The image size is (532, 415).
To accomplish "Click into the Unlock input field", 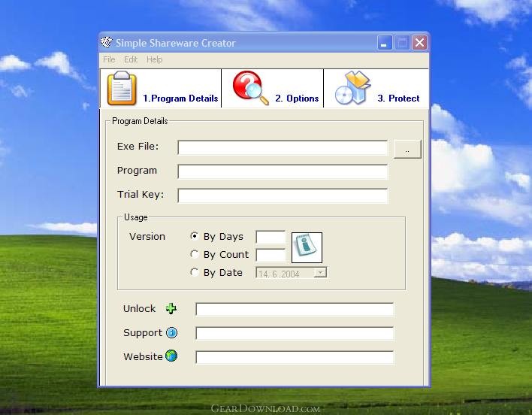I will [295, 309].
